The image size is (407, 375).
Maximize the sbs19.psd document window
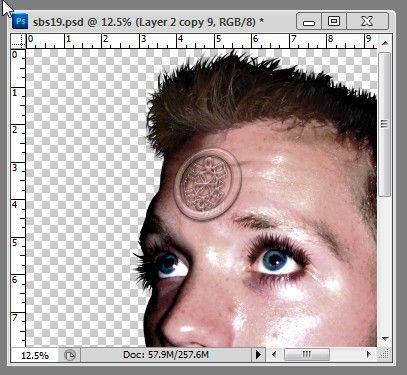pos(334,22)
